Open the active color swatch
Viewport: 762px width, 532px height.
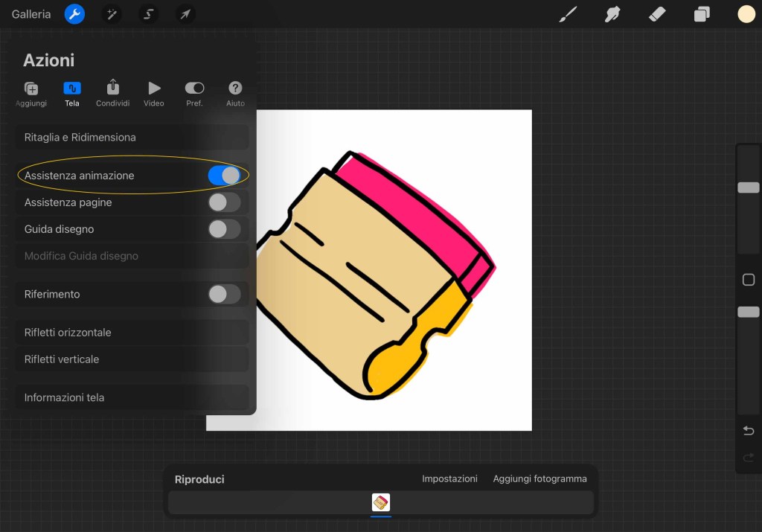[x=746, y=14]
